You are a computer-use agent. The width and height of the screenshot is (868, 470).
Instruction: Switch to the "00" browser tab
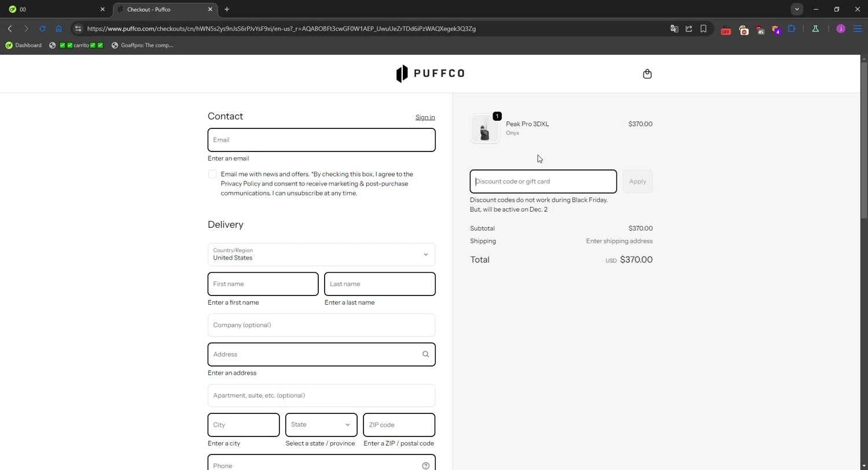[x=55, y=9]
